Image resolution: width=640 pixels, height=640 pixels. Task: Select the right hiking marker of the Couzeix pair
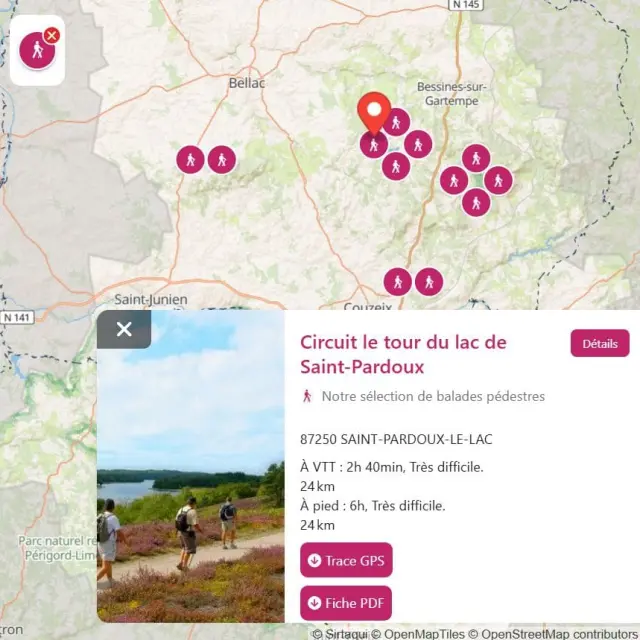428,282
